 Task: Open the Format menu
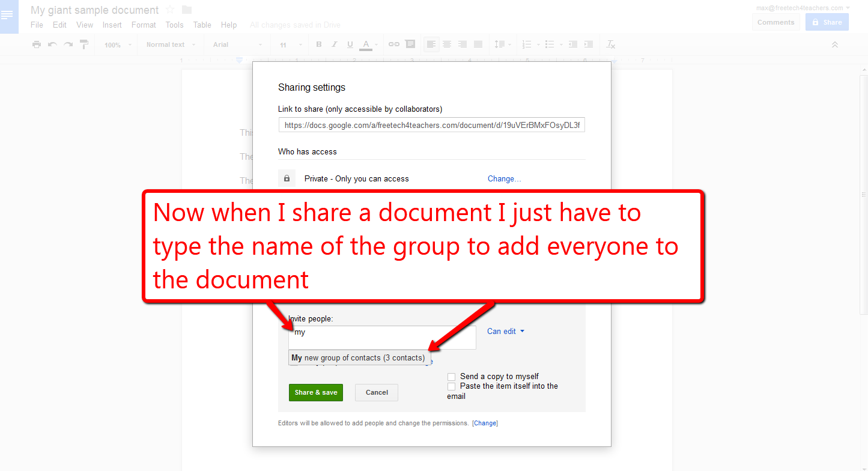tap(144, 25)
